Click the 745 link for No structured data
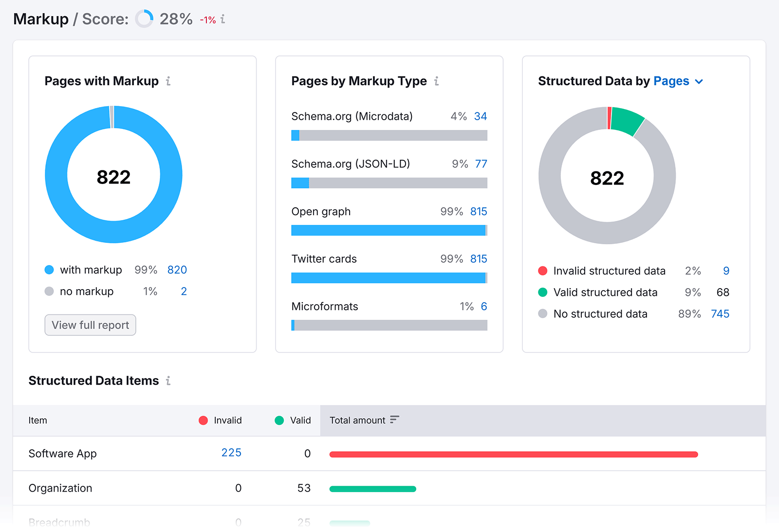 tap(720, 313)
